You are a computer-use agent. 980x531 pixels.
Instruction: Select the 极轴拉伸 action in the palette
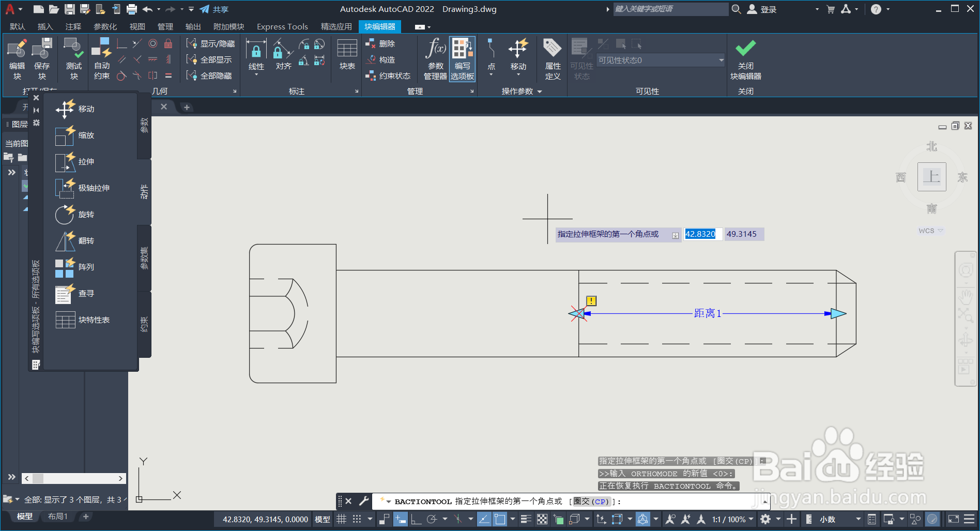pos(83,188)
